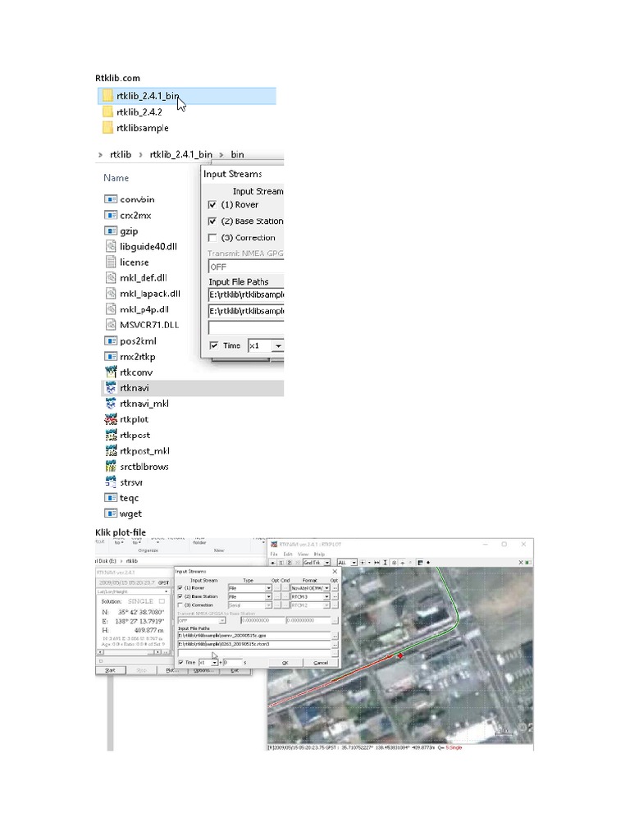Click rtklib in the breadcrumb path

pos(121,154)
